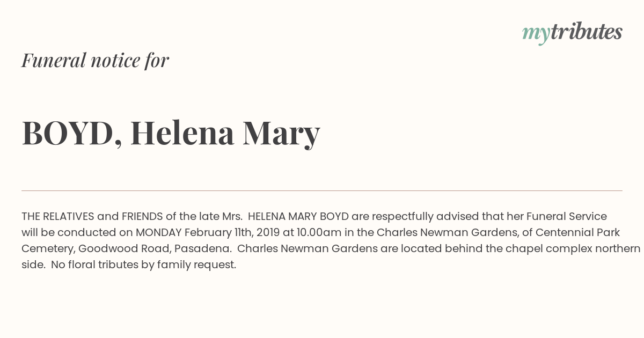Click the "Funeral notice for" heading
This screenshot has height=338, width=644.
[95, 60]
